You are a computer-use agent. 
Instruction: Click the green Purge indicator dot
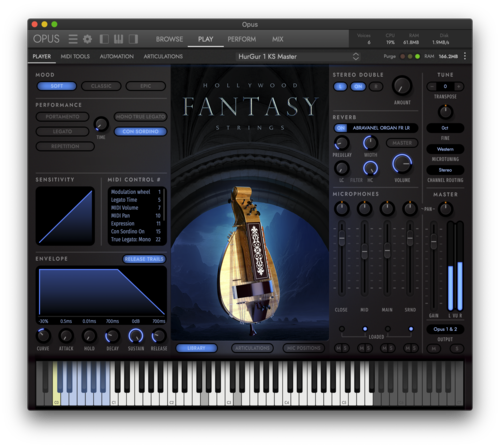417,56
